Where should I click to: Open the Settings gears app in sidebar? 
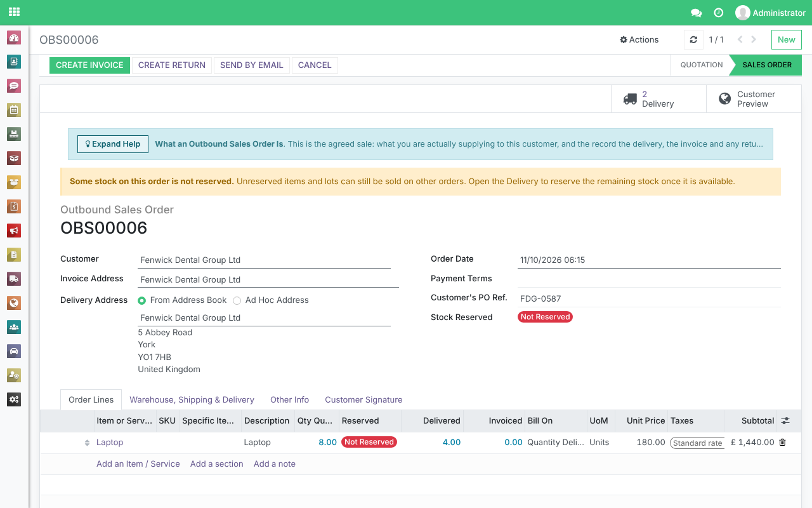coord(14,399)
